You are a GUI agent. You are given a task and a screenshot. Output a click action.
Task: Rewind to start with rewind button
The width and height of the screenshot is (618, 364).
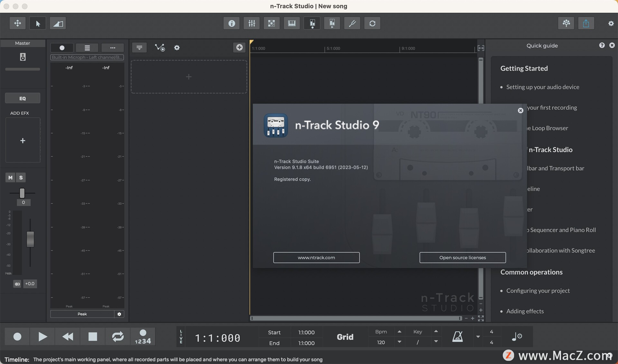pos(68,337)
